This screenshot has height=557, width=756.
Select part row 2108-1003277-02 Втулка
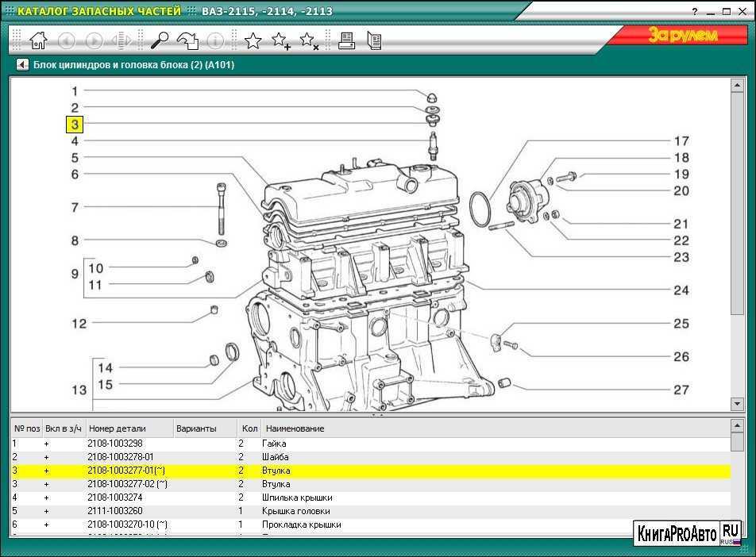point(371,484)
